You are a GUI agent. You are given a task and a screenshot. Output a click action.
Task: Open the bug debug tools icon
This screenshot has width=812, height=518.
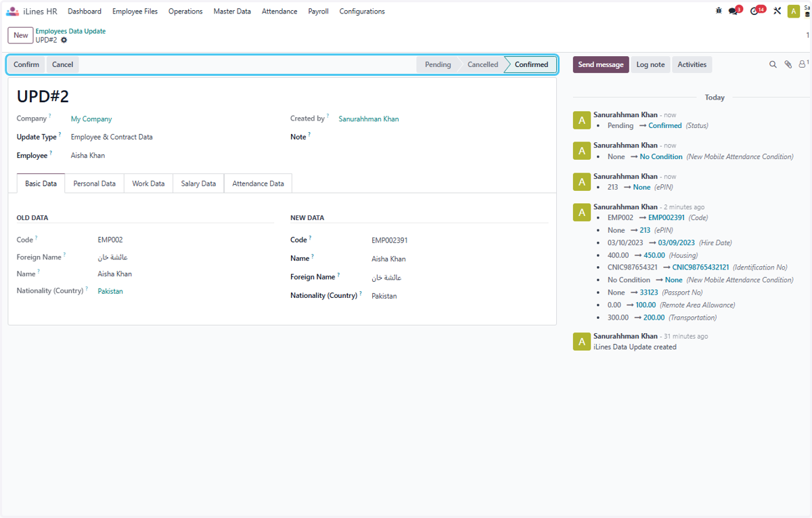click(x=719, y=11)
